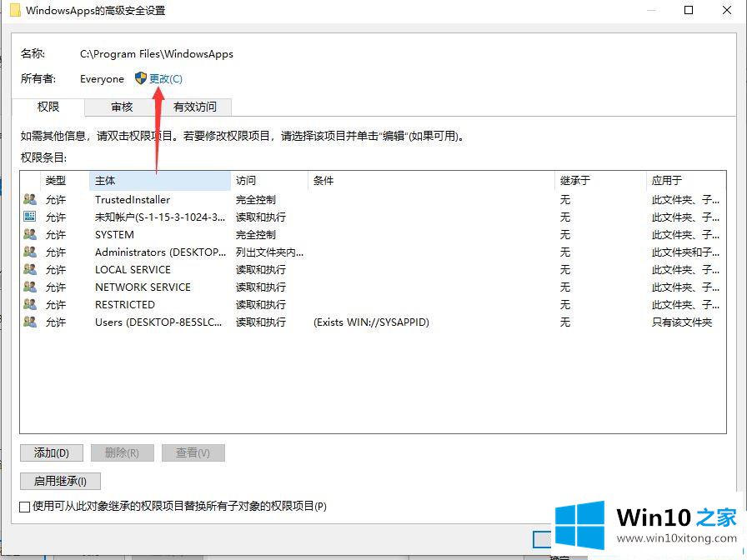Switch to the 权限 tab
This screenshot has width=747, height=560.
(x=48, y=107)
